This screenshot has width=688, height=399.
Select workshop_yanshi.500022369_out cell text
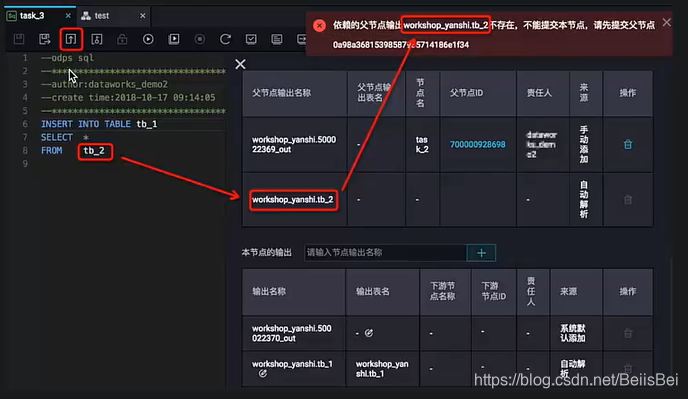click(x=294, y=144)
